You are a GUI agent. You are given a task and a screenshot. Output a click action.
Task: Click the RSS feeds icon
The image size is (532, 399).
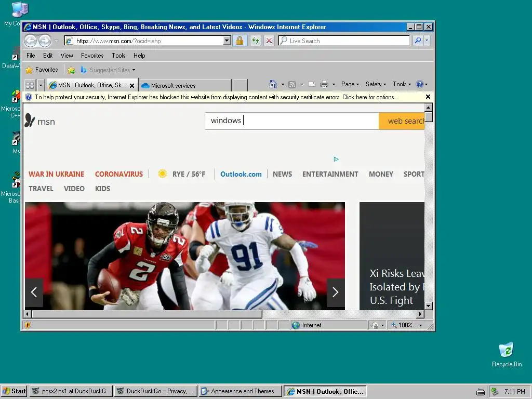292,85
